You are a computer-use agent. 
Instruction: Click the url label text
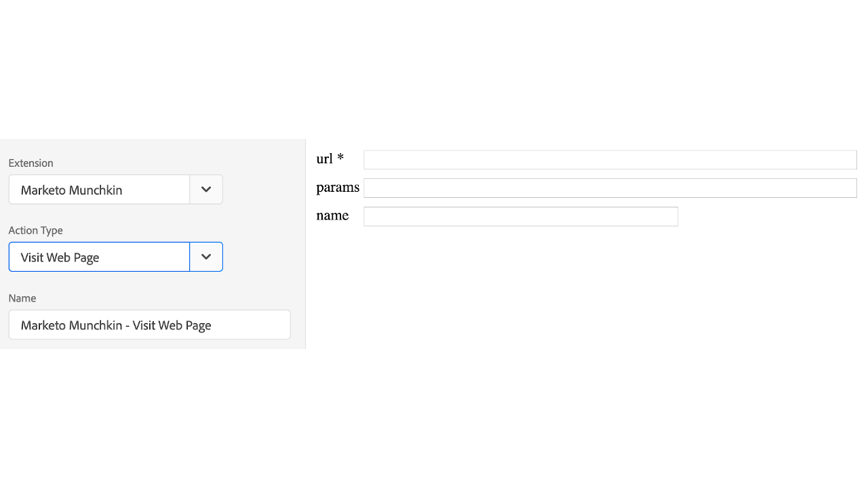pos(325,159)
